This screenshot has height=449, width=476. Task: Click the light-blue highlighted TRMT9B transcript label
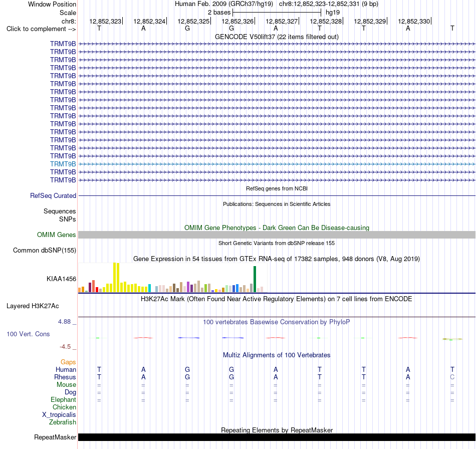pos(63,164)
